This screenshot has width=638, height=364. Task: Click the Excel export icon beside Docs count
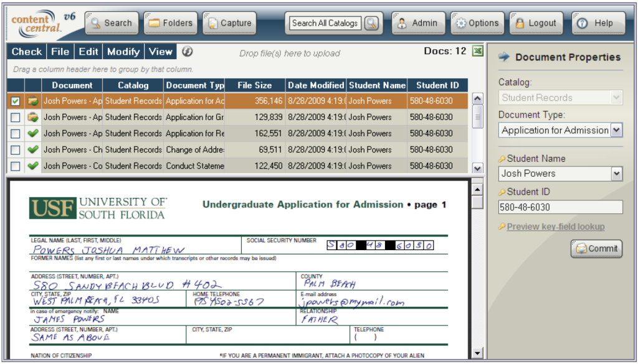(478, 51)
